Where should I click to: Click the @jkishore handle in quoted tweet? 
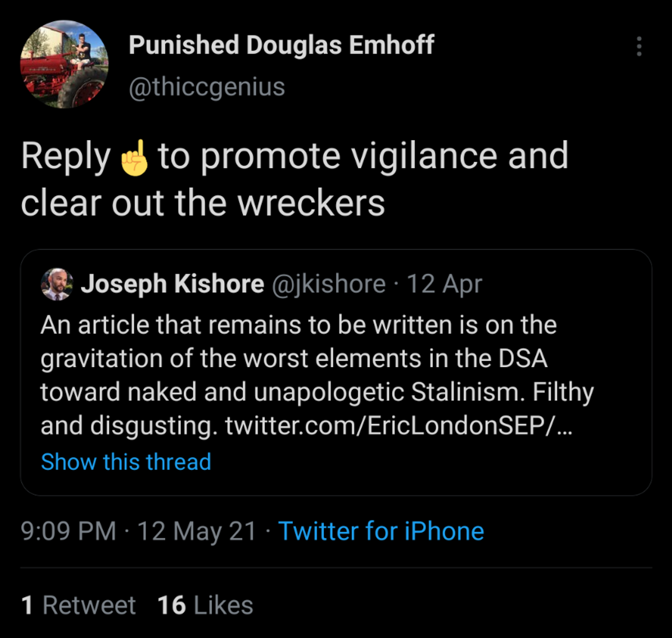[x=329, y=284]
